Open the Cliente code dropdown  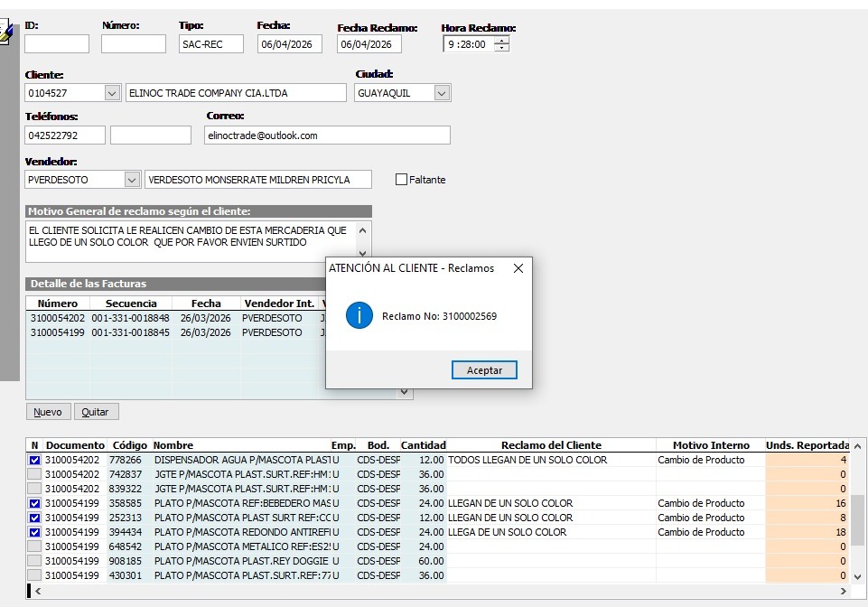point(112,93)
